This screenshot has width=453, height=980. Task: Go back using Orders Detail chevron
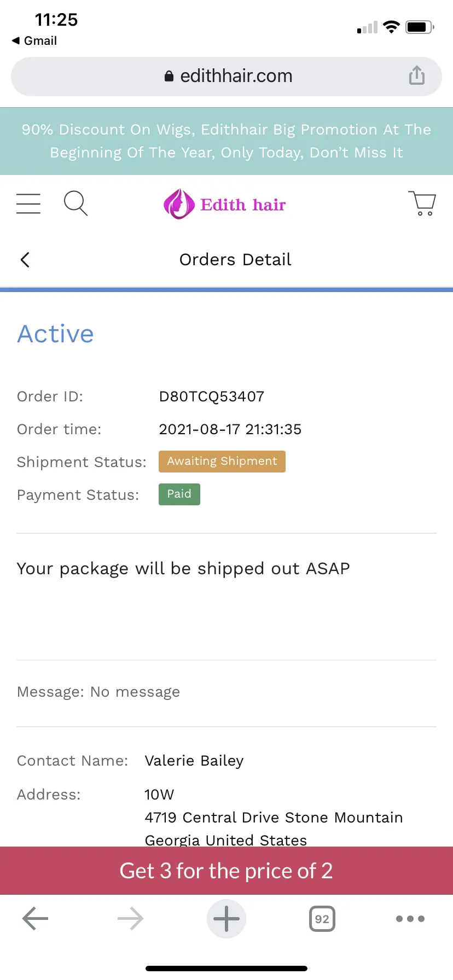25,260
